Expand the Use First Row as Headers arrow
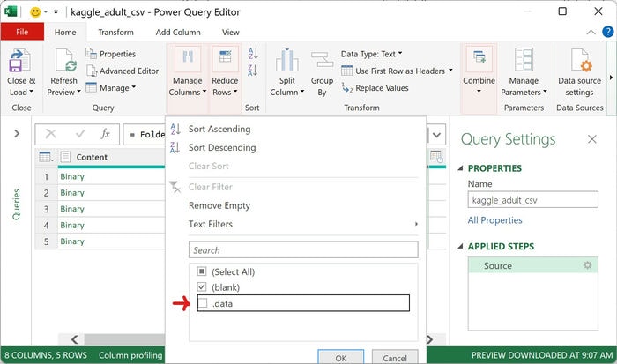This screenshot has height=364, width=617. pyautogui.click(x=450, y=71)
